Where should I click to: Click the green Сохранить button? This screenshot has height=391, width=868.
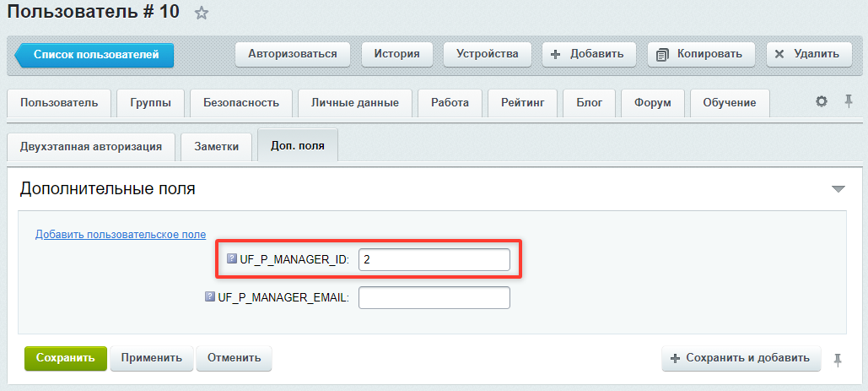click(x=65, y=358)
